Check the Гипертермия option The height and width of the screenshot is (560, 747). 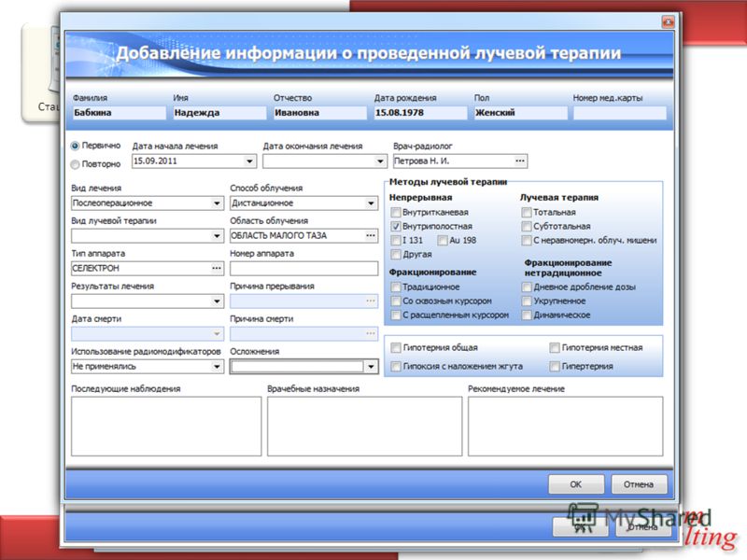click(555, 367)
